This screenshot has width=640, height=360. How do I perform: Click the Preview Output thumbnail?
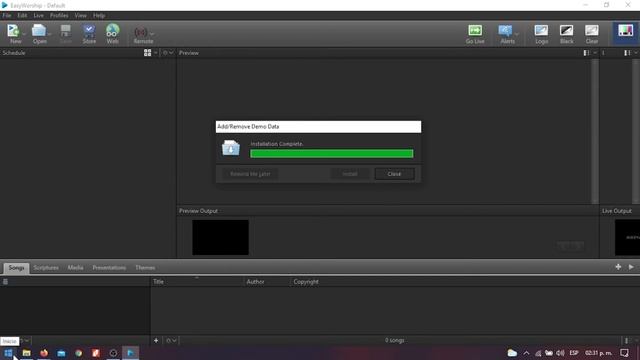[x=220, y=238]
